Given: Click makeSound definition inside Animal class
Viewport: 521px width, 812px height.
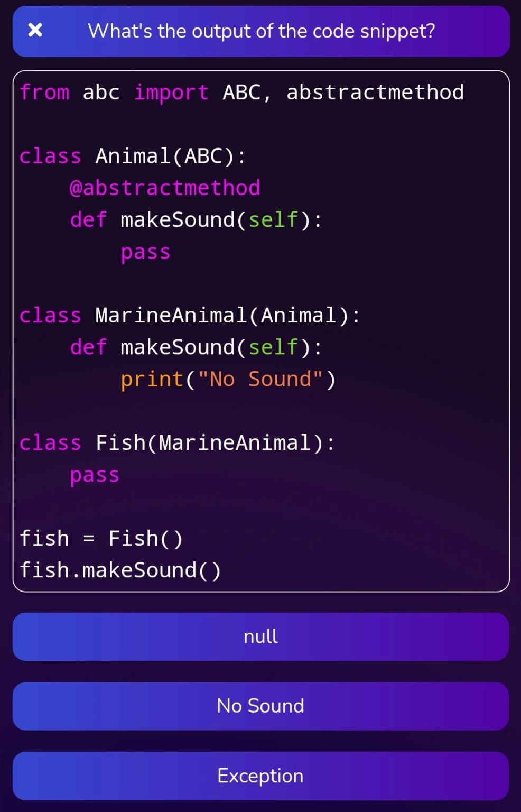Looking at the screenshot, I should coord(196,220).
